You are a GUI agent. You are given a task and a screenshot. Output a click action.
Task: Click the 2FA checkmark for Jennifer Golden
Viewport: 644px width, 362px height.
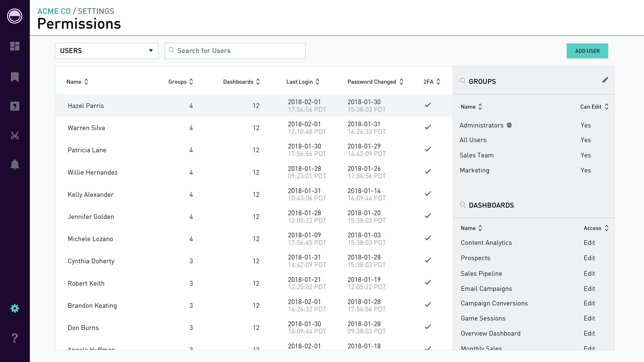click(428, 216)
